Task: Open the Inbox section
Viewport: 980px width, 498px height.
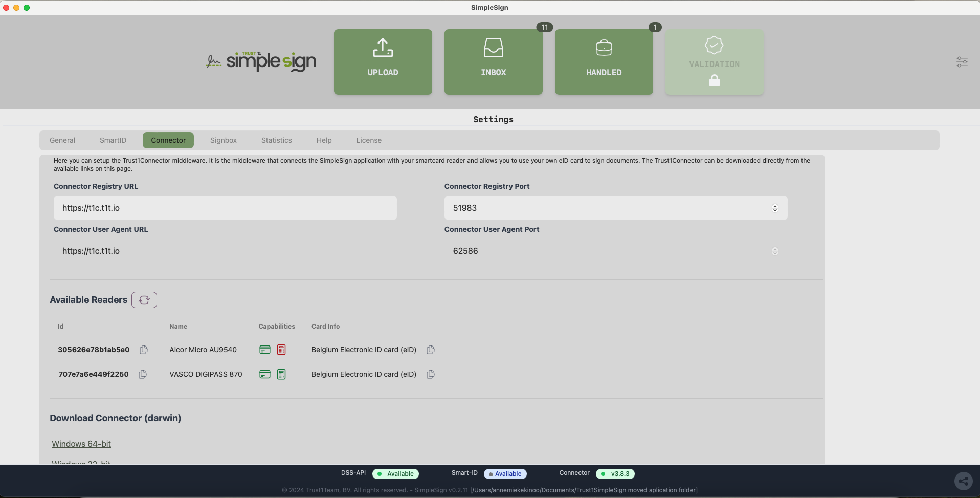Action: 493,62
